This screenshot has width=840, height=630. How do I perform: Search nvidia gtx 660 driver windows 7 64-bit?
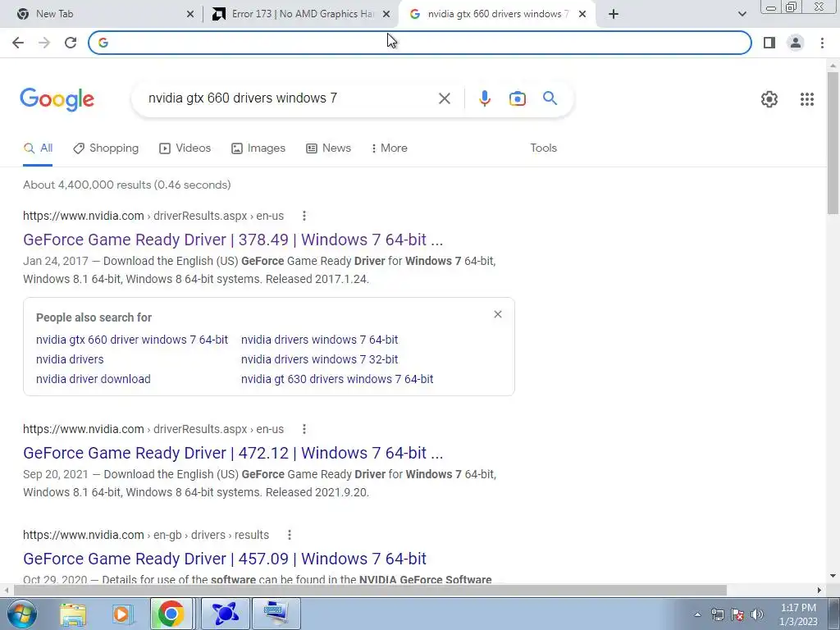(132, 340)
